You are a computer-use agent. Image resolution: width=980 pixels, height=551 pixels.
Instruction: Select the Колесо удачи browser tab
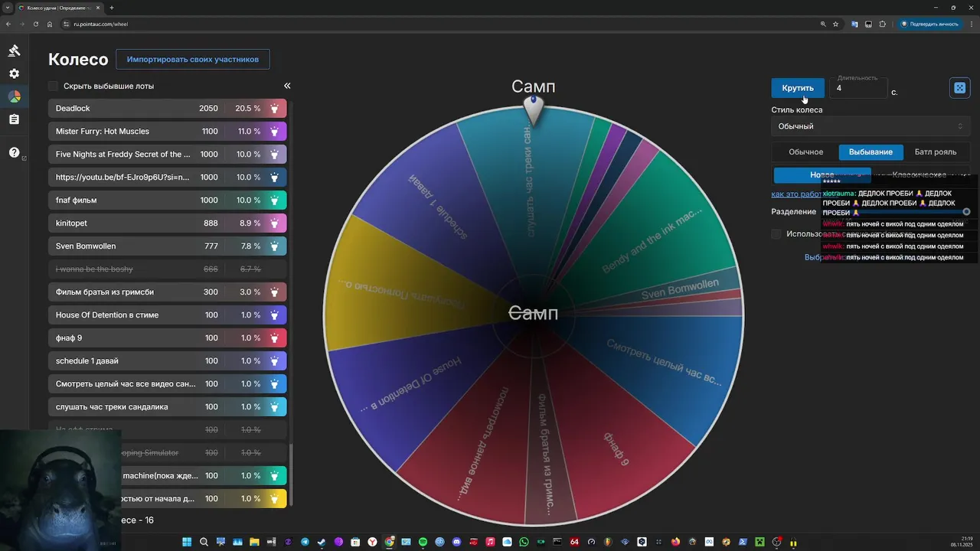(58, 8)
